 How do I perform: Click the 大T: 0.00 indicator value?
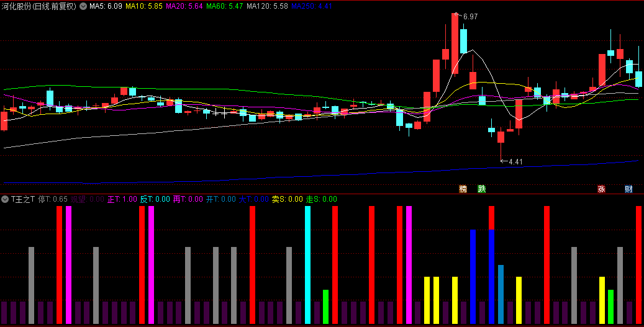click(253, 199)
